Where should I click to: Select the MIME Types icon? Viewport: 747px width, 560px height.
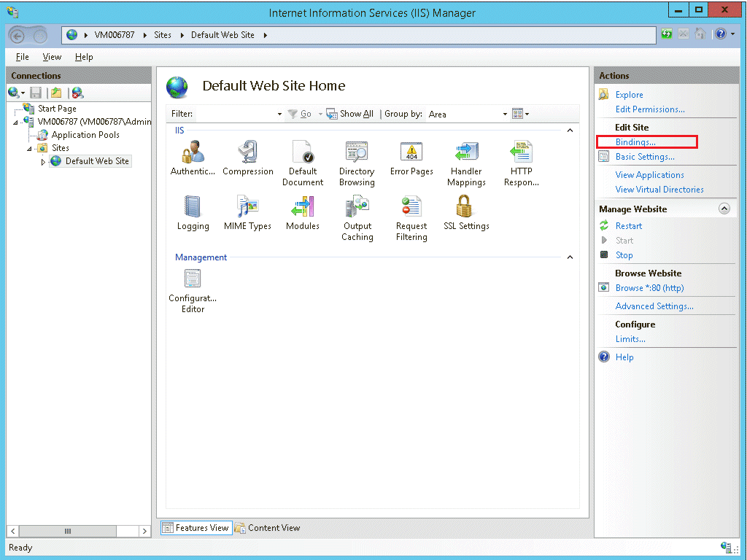coord(248,212)
